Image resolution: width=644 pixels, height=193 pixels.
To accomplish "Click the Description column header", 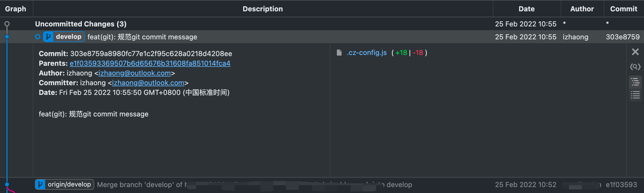I will [263, 9].
